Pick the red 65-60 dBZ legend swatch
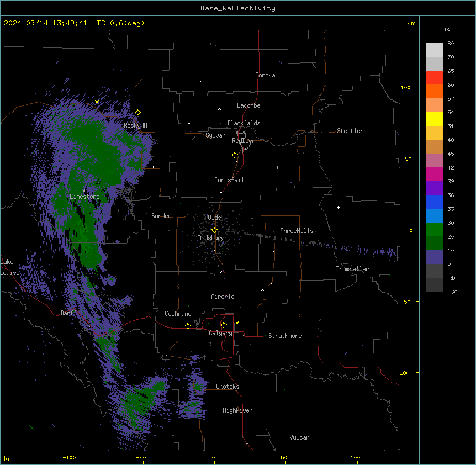This screenshot has height=465, width=476. [x=434, y=78]
